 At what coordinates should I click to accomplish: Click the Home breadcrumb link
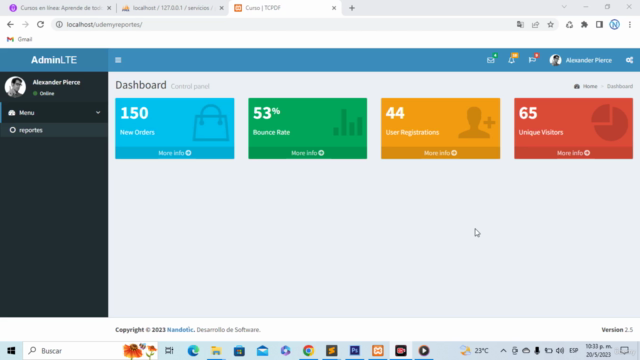586,86
